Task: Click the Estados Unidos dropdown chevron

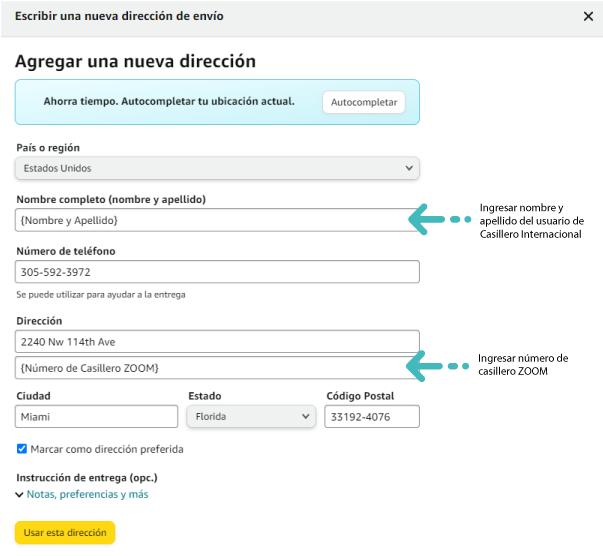Action: point(409,168)
